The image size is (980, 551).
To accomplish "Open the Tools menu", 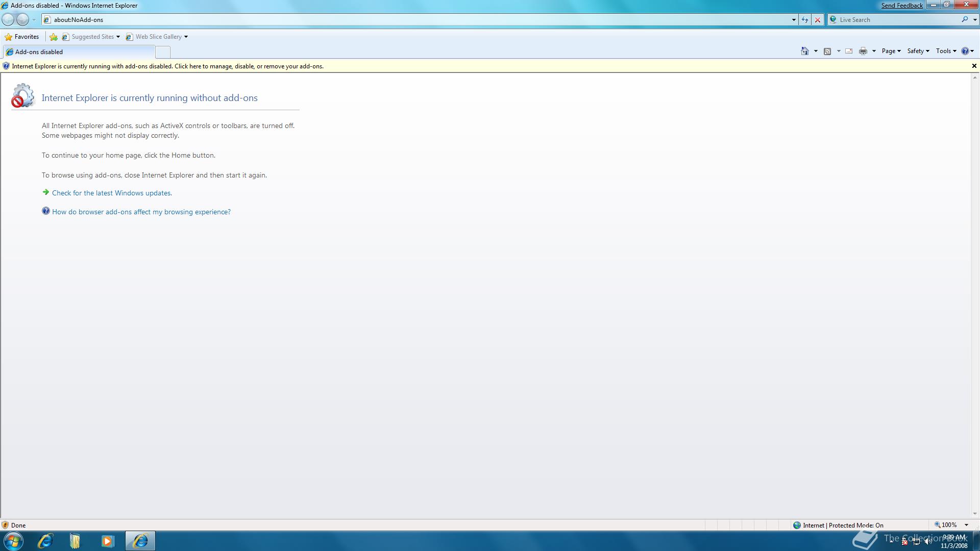I will (946, 51).
